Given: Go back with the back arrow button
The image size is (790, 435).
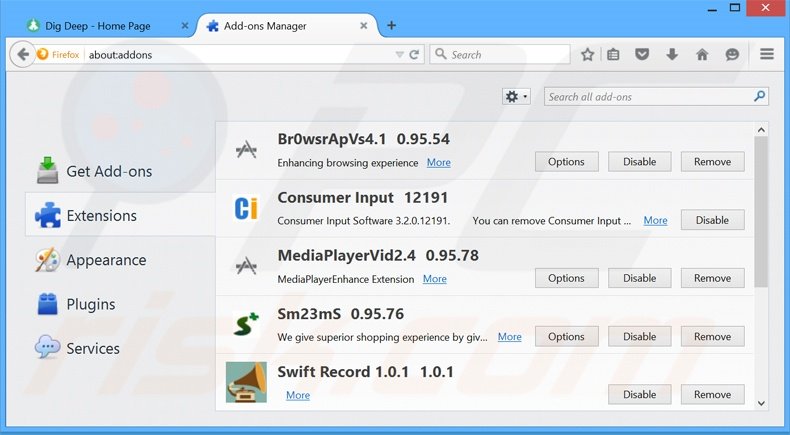Looking at the screenshot, I should 22,54.
